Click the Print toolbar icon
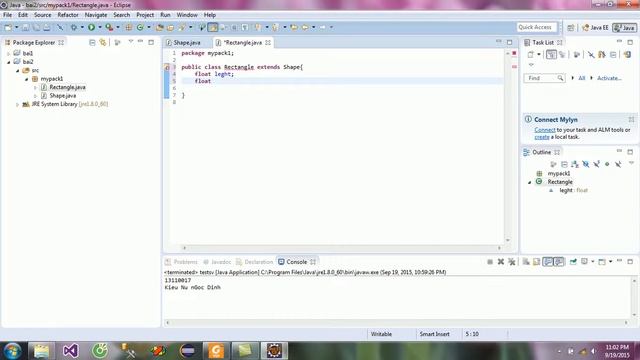The height and width of the screenshot is (360, 640). tap(47, 27)
